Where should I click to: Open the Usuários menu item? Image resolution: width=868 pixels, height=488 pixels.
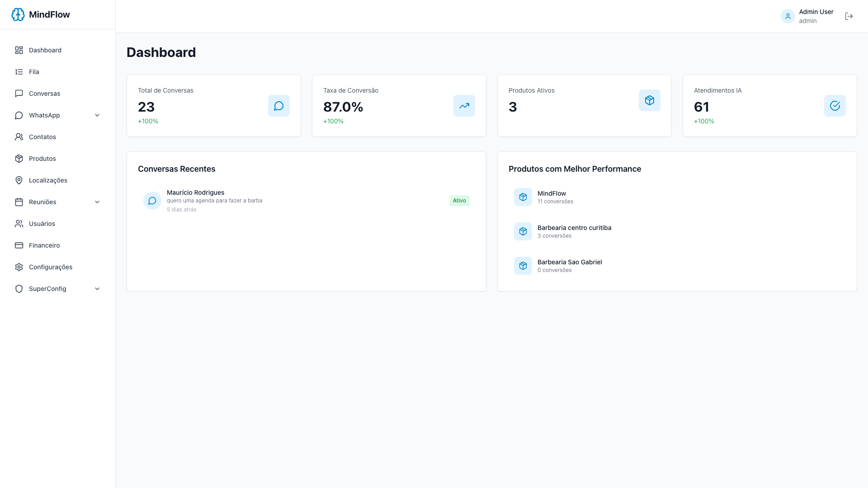tap(57, 224)
